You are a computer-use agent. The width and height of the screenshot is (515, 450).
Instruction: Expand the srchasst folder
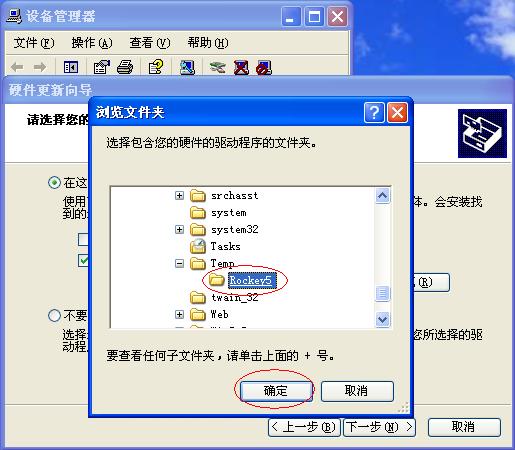(x=179, y=195)
